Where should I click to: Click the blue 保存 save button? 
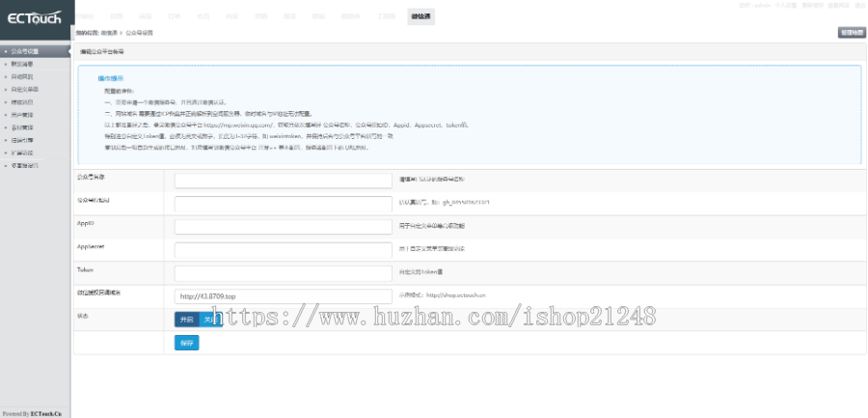[186, 343]
